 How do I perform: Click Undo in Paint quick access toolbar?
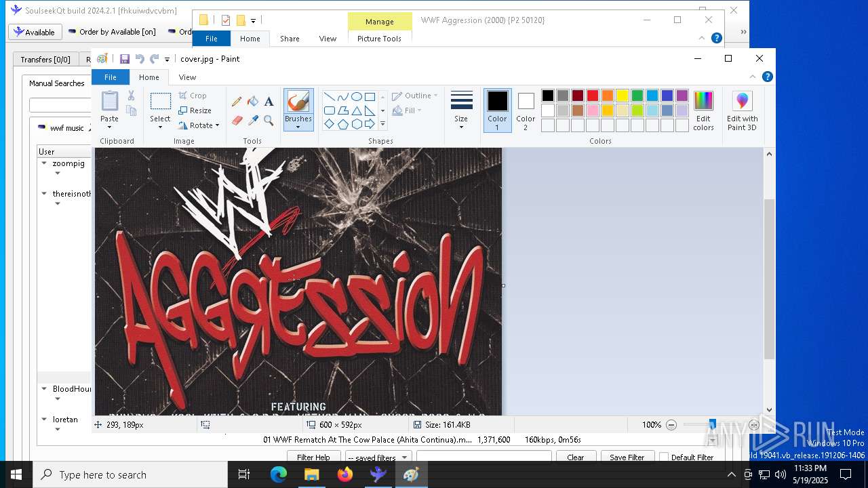pos(140,59)
